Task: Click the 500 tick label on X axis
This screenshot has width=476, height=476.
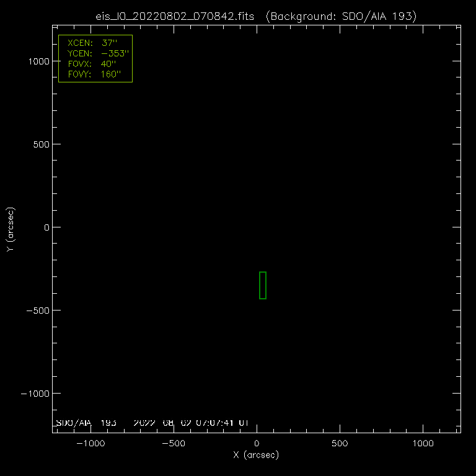Action: tap(340, 444)
